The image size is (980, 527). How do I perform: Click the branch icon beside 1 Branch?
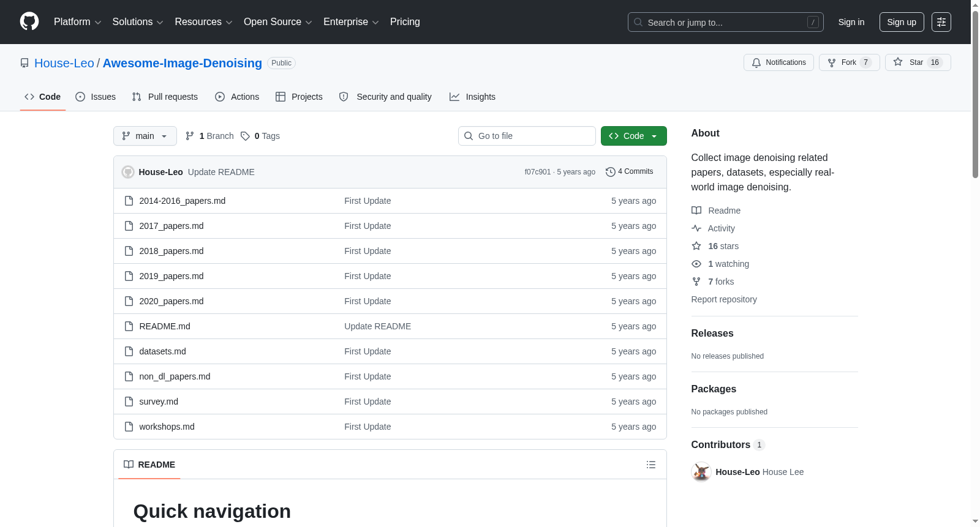click(190, 136)
